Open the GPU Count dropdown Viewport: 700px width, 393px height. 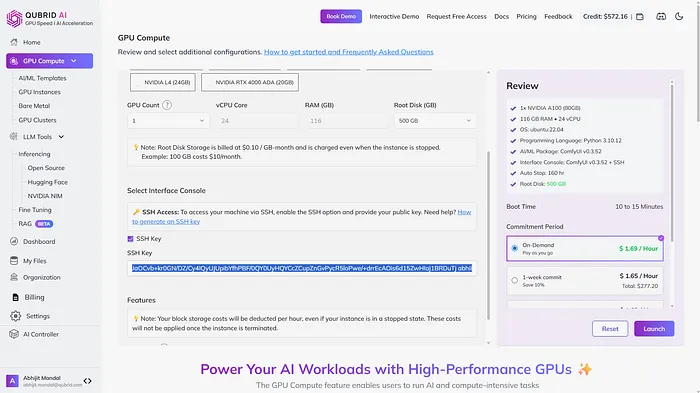[x=168, y=121]
